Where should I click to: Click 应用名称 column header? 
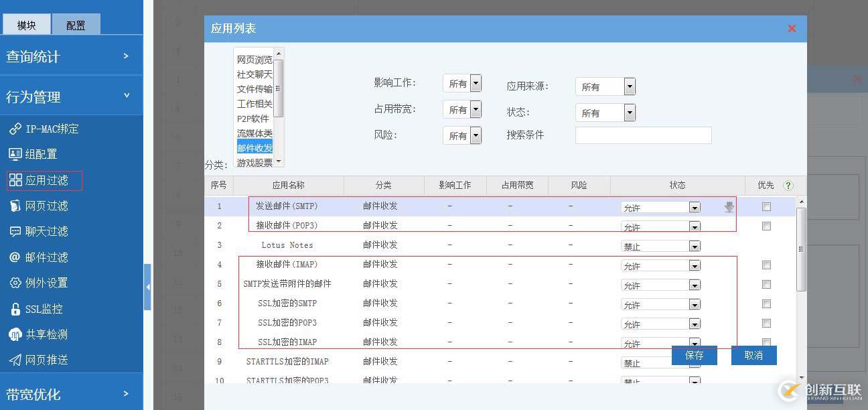[288, 186]
